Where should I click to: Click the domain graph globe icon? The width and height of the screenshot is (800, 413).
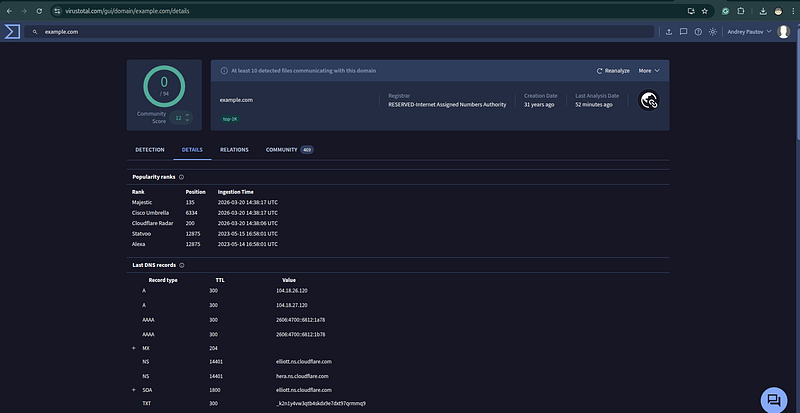point(649,101)
